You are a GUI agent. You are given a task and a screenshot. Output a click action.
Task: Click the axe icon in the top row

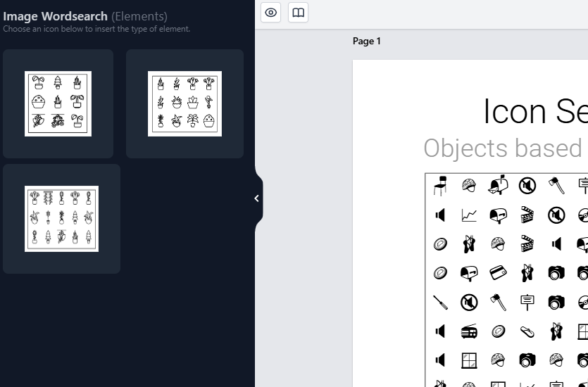pos(556,186)
